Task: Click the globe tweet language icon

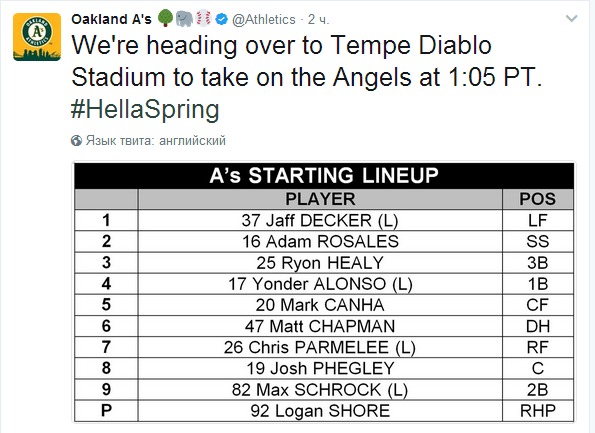Action: click(76, 141)
